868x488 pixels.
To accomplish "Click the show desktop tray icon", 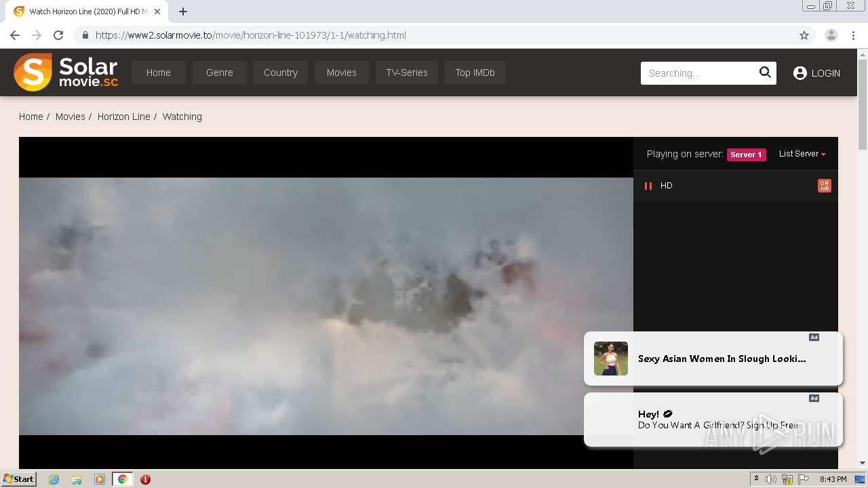I will pos(860,479).
